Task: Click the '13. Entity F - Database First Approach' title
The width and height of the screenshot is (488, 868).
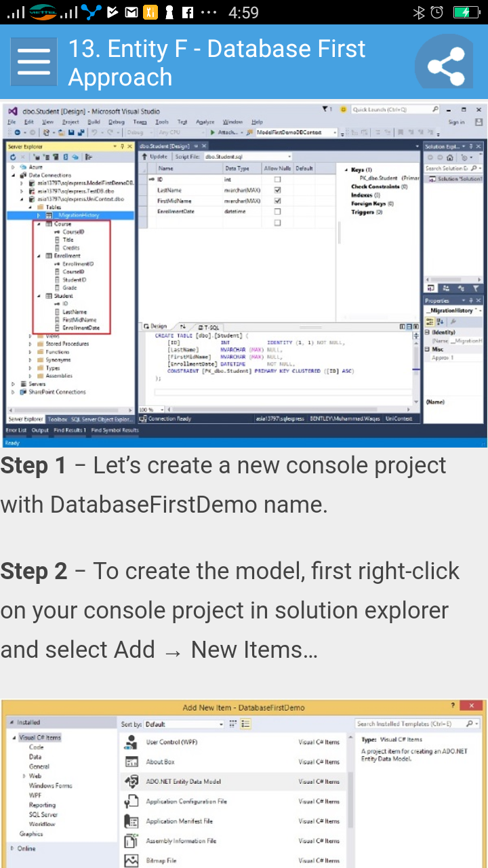Action: [x=217, y=62]
